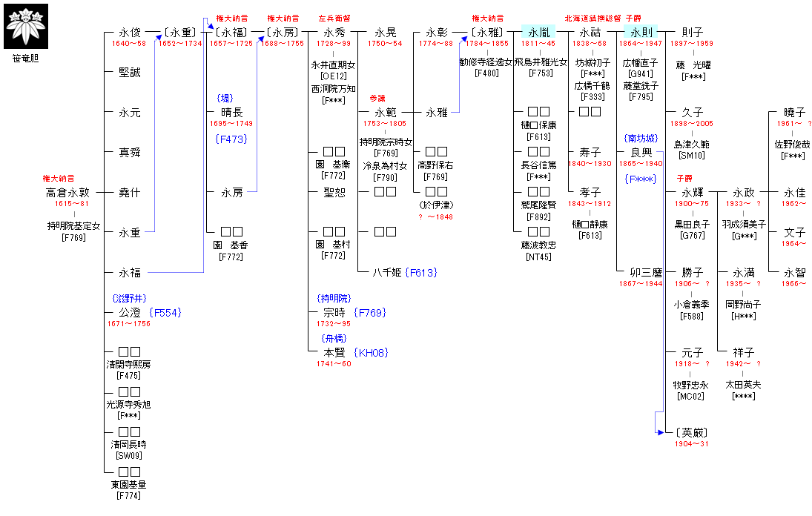
Task: Click the name 卯三麿
Action: pos(646,272)
